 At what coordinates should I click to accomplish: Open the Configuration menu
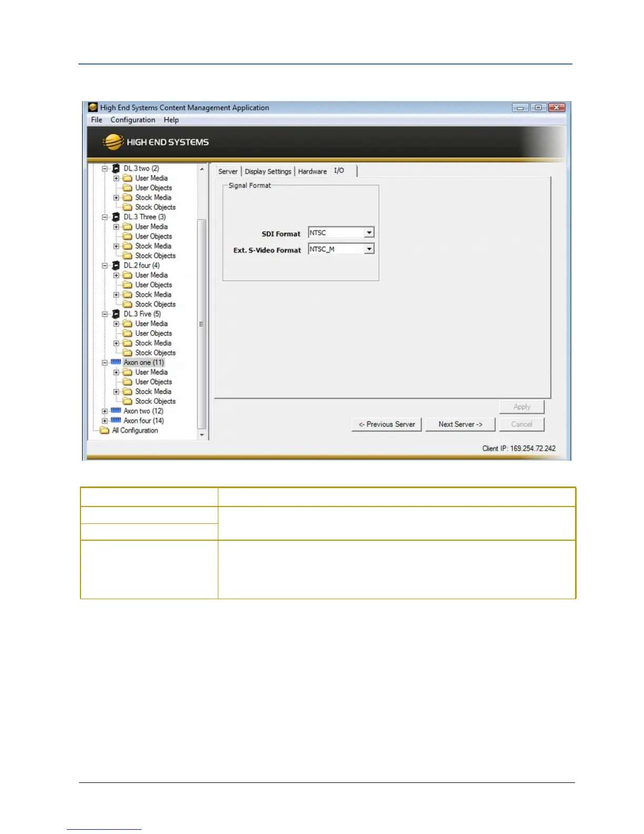coord(133,120)
